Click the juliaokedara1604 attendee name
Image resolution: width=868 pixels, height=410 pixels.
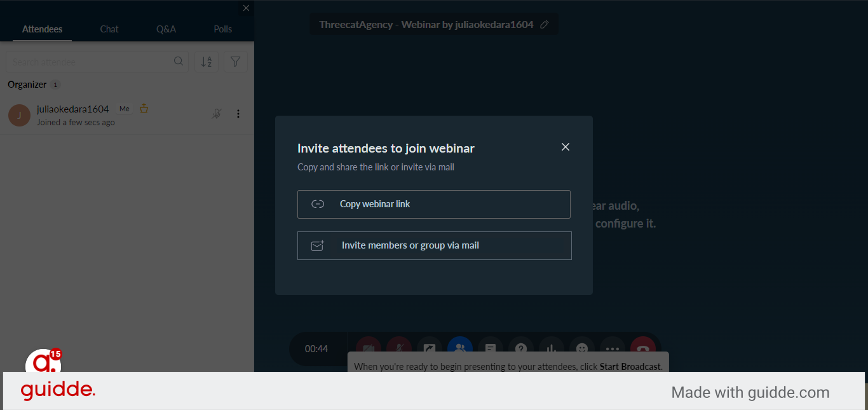click(73, 109)
